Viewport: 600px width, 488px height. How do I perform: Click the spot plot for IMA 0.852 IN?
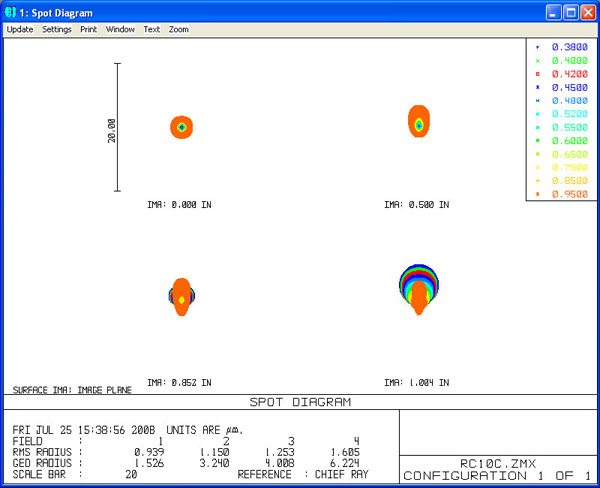point(182,297)
